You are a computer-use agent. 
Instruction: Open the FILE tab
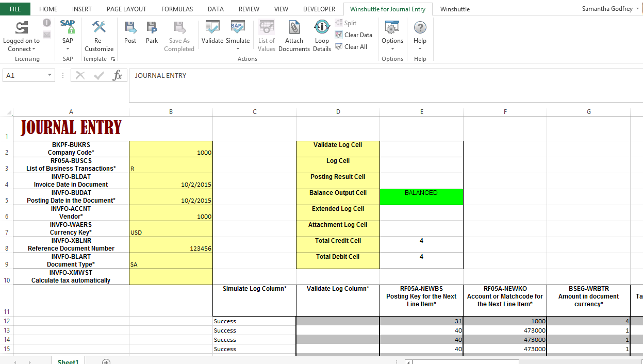[x=15, y=9]
